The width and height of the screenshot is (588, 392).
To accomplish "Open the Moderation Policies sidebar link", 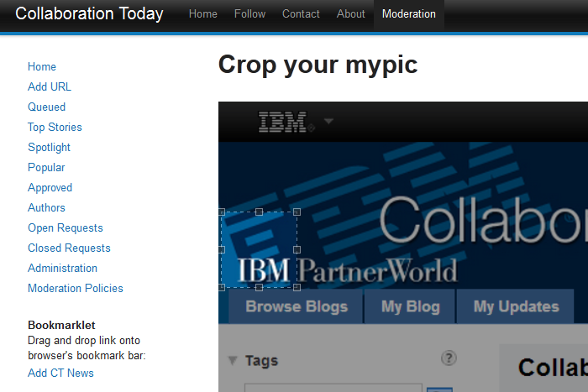I will [76, 288].
